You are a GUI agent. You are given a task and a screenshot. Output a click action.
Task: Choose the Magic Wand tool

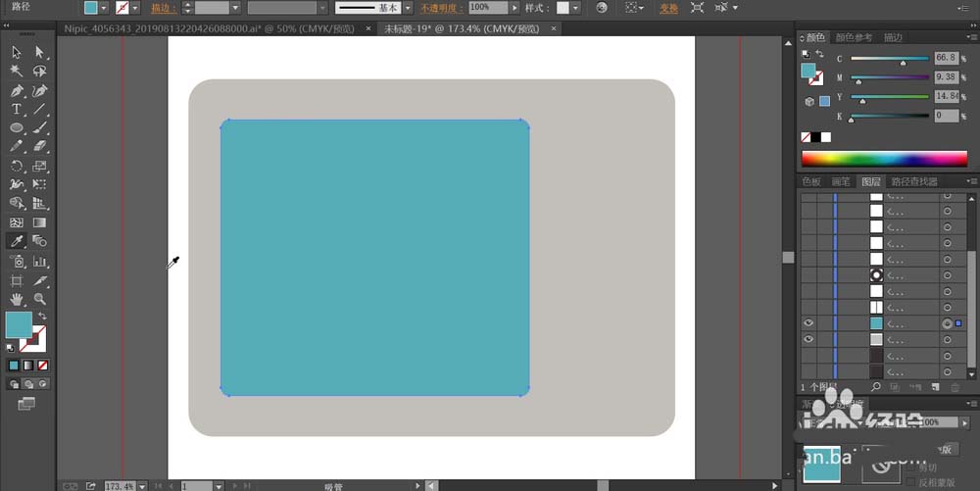(x=17, y=72)
